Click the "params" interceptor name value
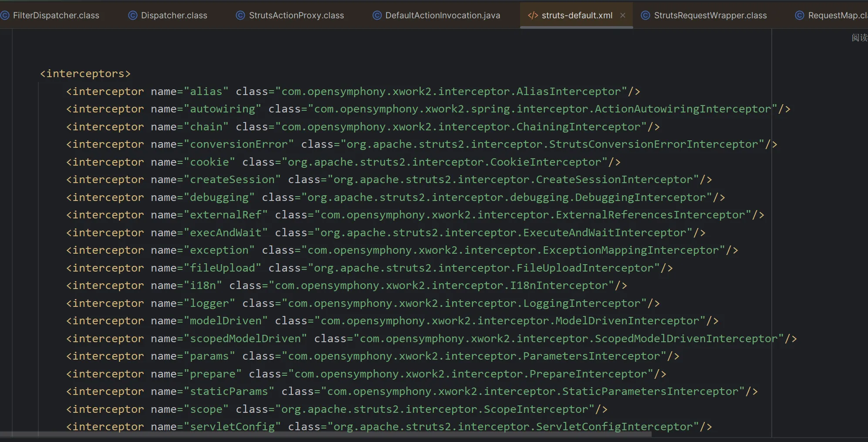Image resolution: width=868 pixels, height=442 pixels. (x=209, y=356)
